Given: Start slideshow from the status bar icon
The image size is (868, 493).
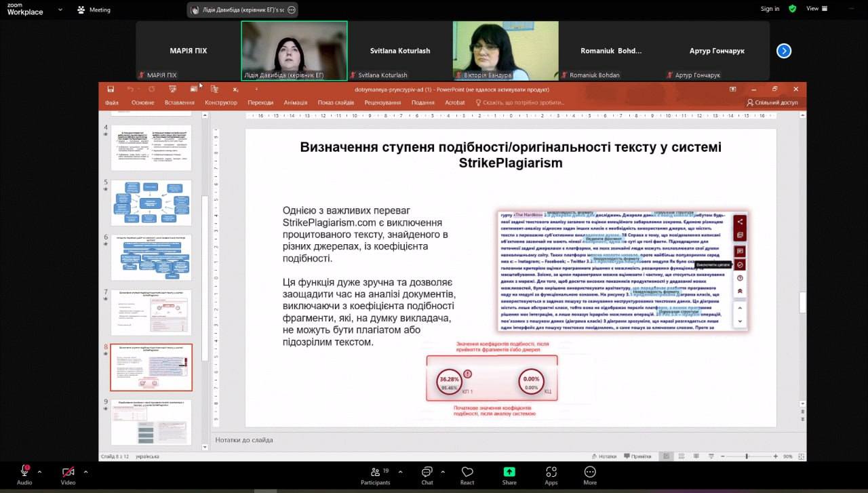Looking at the screenshot, I should [x=711, y=456].
